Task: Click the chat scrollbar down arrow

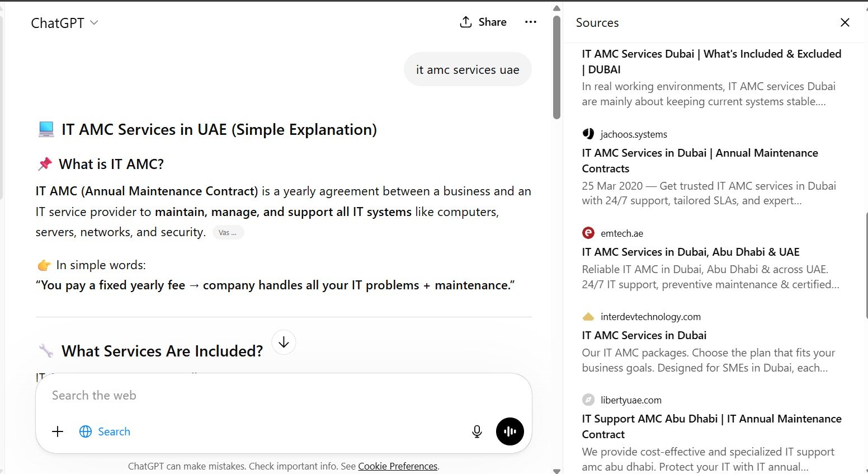Action: click(x=556, y=471)
